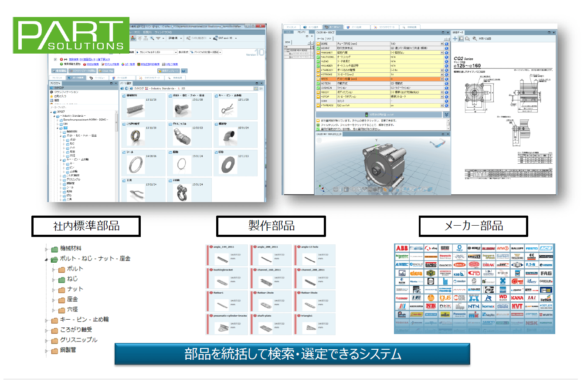
Task: Open the angle_144_2011 part tile
Action: pos(227,255)
